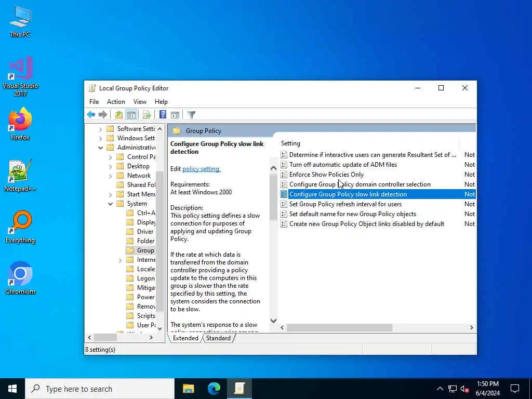The width and height of the screenshot is (532, 399).
Task: Open This PC desktop icon
Action: 20,21
